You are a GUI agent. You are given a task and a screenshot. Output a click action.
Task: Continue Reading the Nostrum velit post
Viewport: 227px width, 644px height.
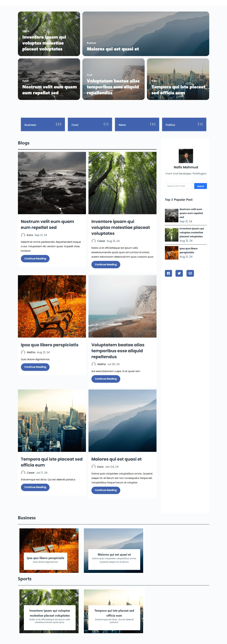[35, 259]
